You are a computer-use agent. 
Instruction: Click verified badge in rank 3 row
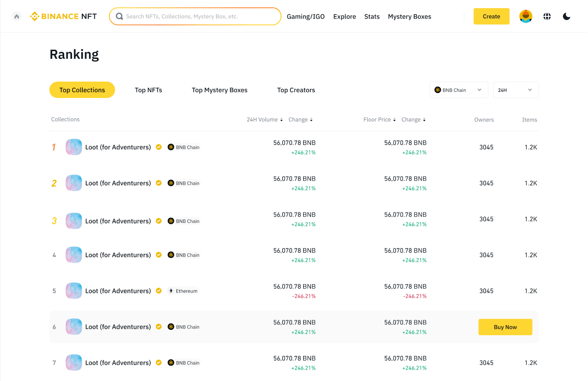click(x=159, y=221)
